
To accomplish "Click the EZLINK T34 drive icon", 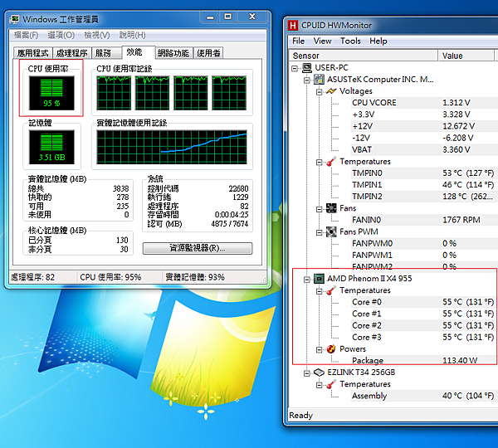I will 320,373.
